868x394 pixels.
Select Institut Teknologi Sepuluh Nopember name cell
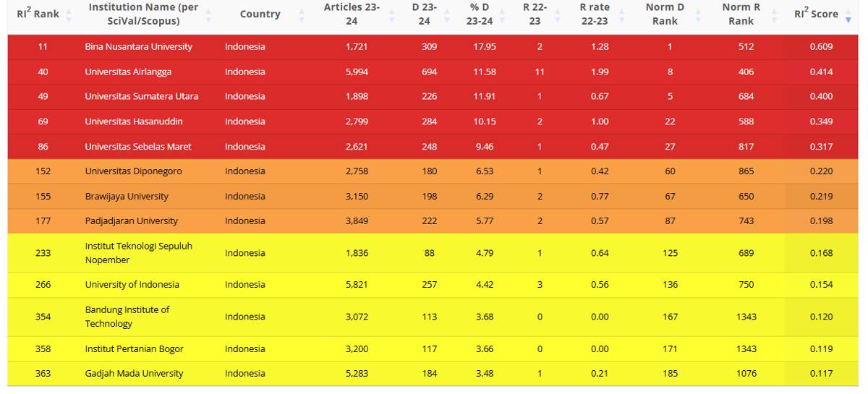coord(139,253)
